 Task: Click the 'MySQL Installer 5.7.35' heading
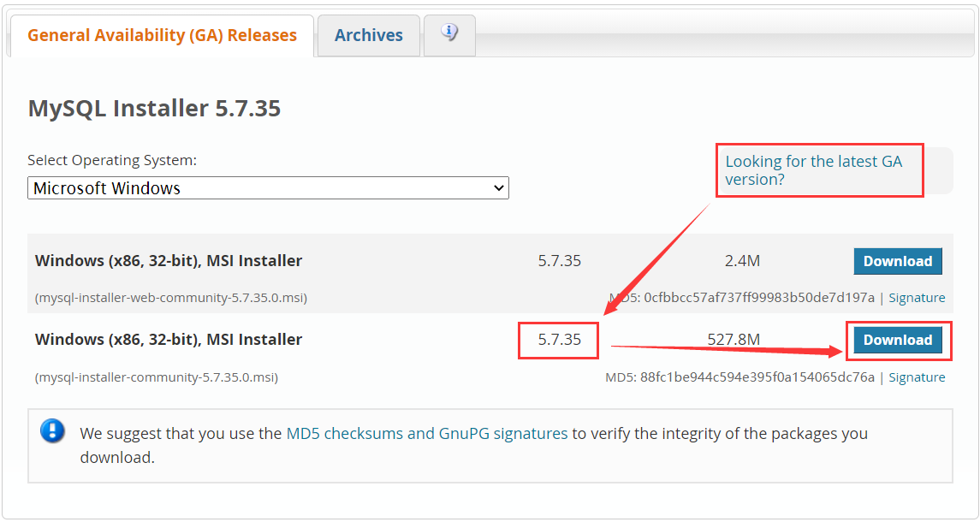[154, 109]
